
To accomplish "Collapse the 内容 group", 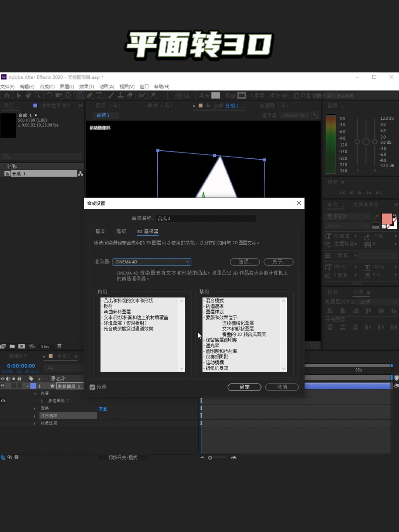I will (35, 393).
